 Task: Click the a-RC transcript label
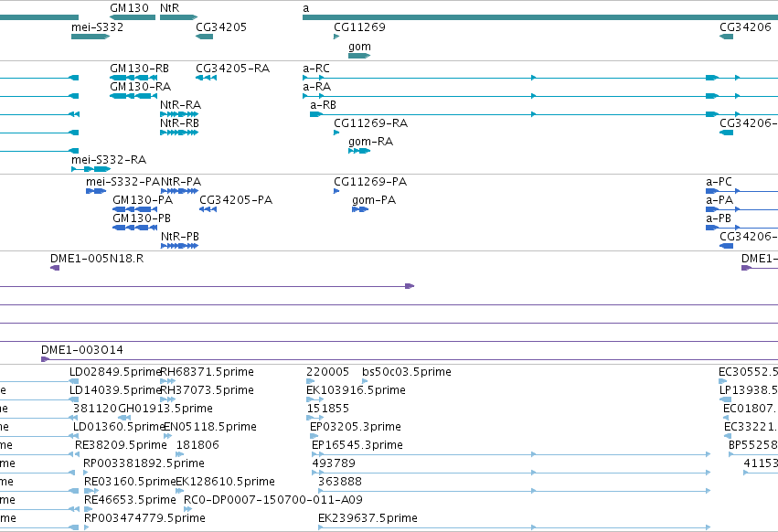point(316,68)
